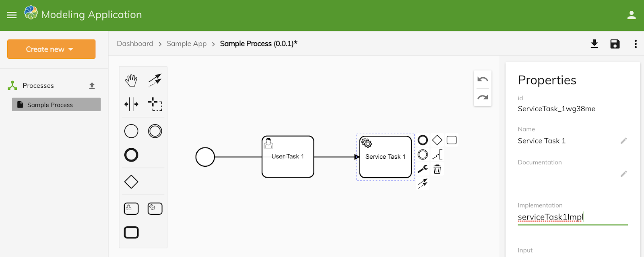
Task: Change element type with wrench icon
Action: pos(423,169)
